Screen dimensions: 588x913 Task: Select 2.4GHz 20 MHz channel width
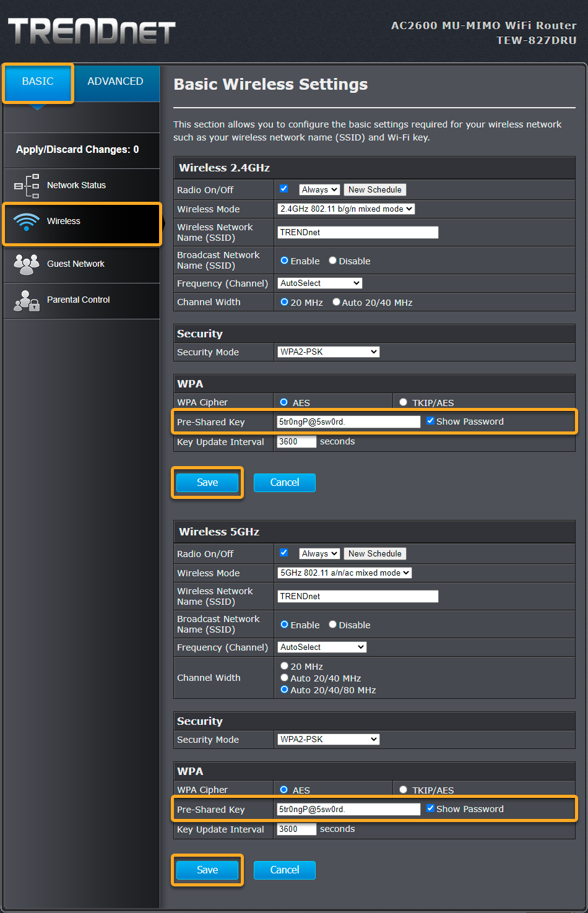click(285, 302)
